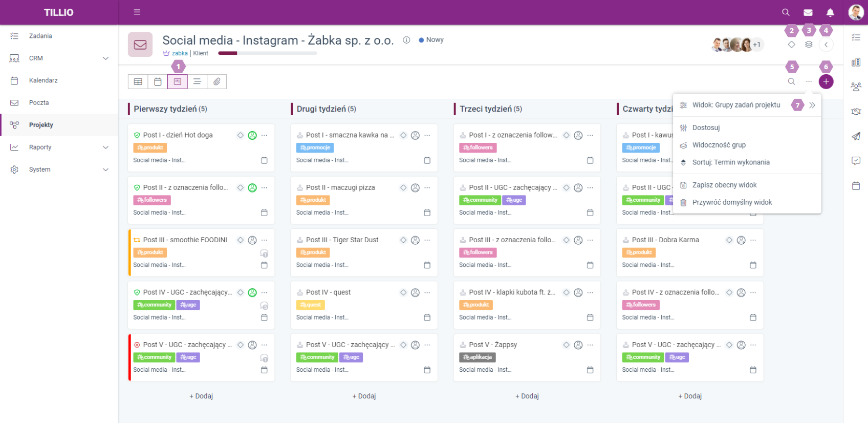The image size is (868, 423).
Task: Toggle the hamburger menu in the top bar
Action: coord(137,12)
